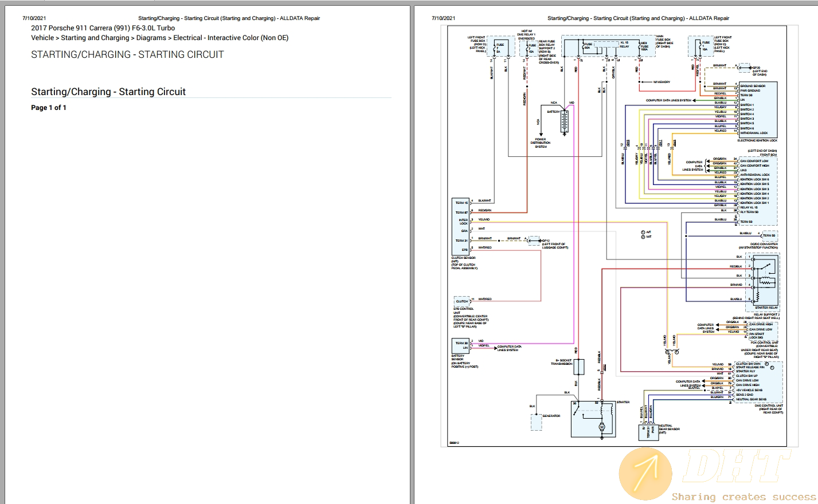Click the 'ANTI-REMOVAL LOCK' pin label
The width and height of the screenshot is (818, 504).
(x=755, y=175)
